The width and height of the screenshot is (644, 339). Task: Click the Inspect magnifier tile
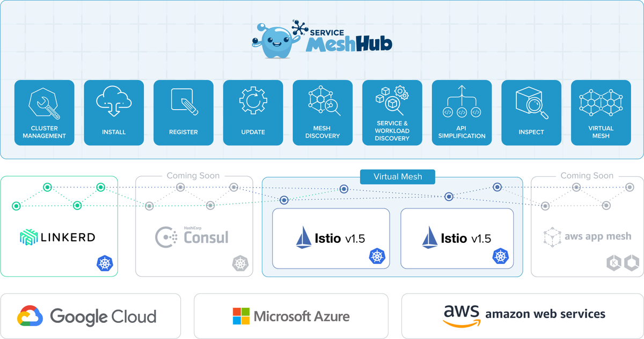coord(531,113)
